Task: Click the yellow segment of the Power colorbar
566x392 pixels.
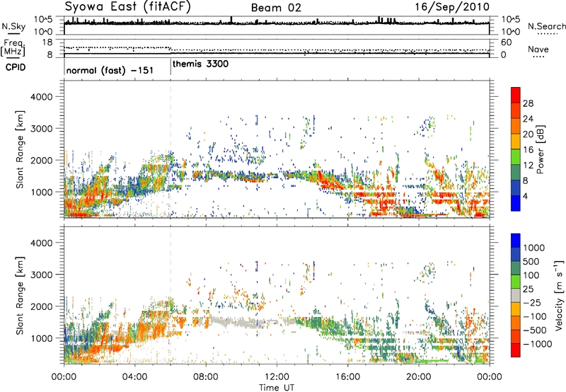Action: [516, 141]
